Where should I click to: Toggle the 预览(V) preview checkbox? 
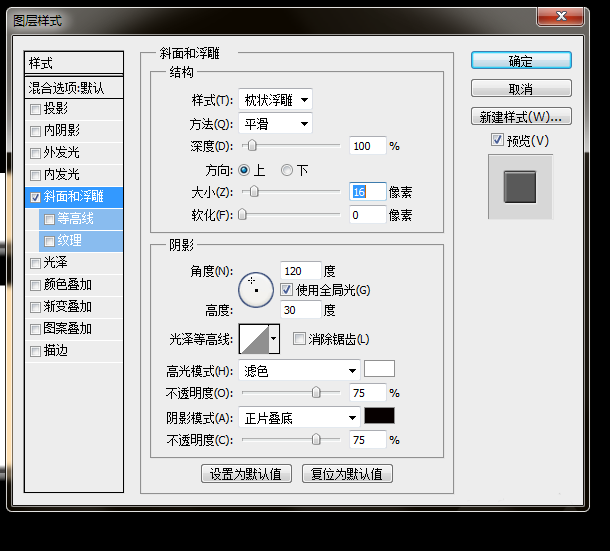[x=497, y=140]
